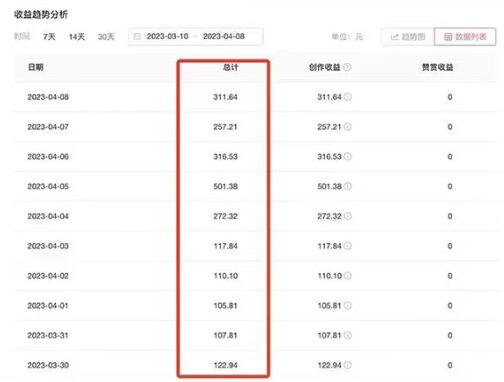Click info icon next to 107.81 creation income
Viewport: 504px width, 382px height.
pyautogui.click(x=348, y=335)
